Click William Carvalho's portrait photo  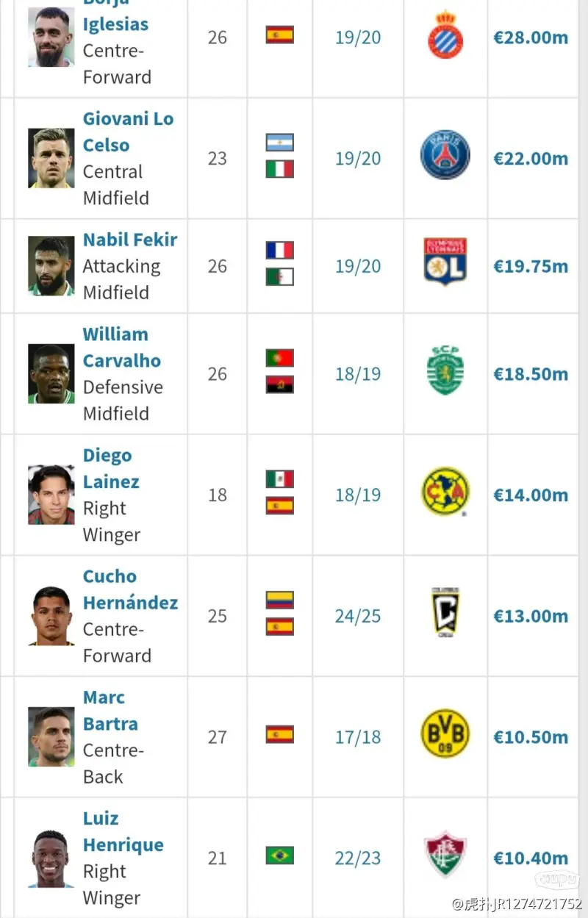pyautogui.click(x=51, y=374)
